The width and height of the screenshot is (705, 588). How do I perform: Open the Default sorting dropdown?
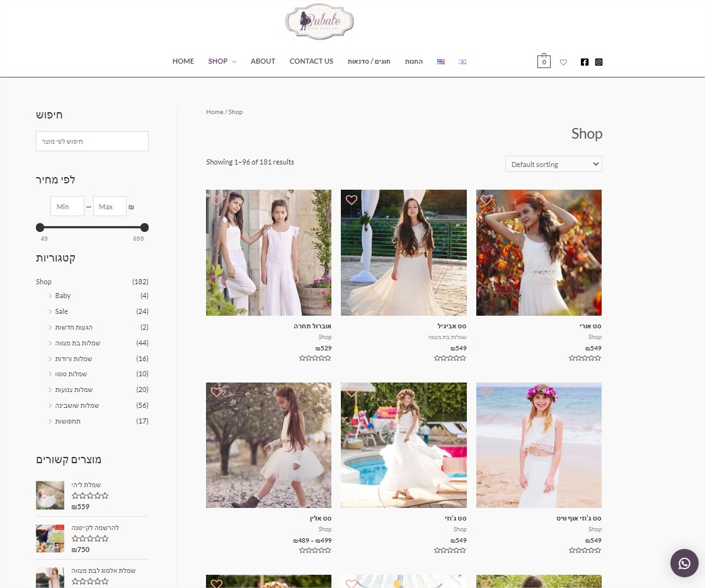553,164
